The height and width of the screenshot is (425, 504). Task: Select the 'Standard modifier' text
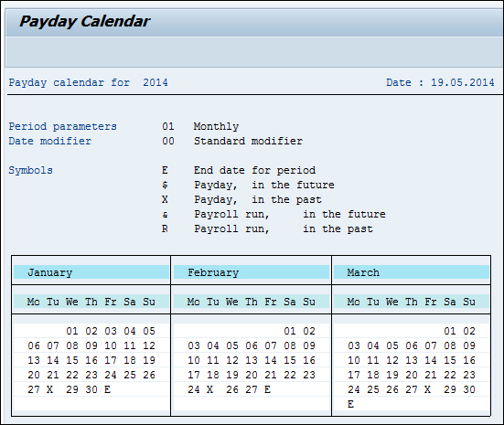pos(248,141)
